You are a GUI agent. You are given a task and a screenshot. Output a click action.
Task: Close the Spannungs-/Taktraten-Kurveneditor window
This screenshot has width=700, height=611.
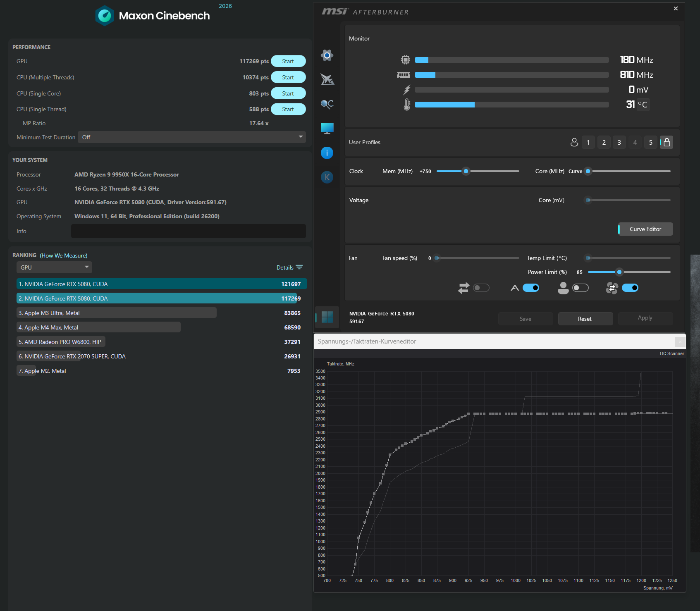[x=680, y=341]
